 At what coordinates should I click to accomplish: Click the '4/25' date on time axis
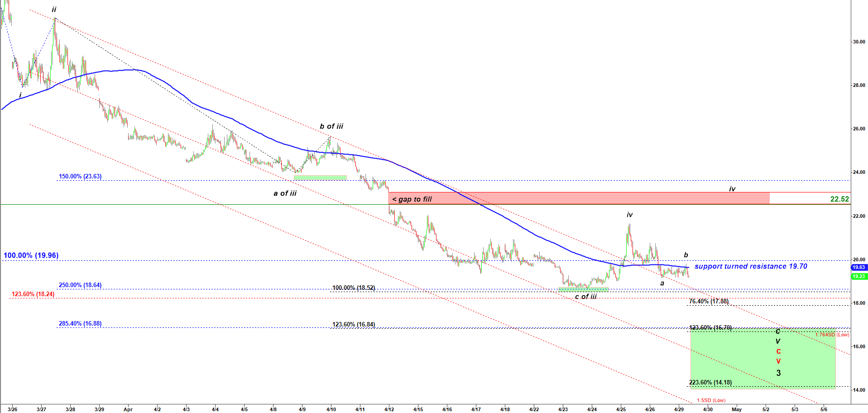pyautogui.click(x=621, y=409)
